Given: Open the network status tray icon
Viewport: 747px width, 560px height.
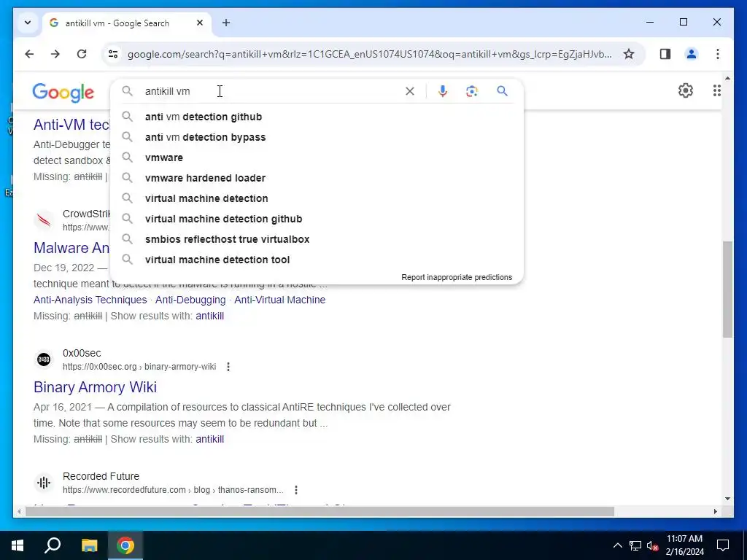Looking at the screenshot, I should pos(635,545).
